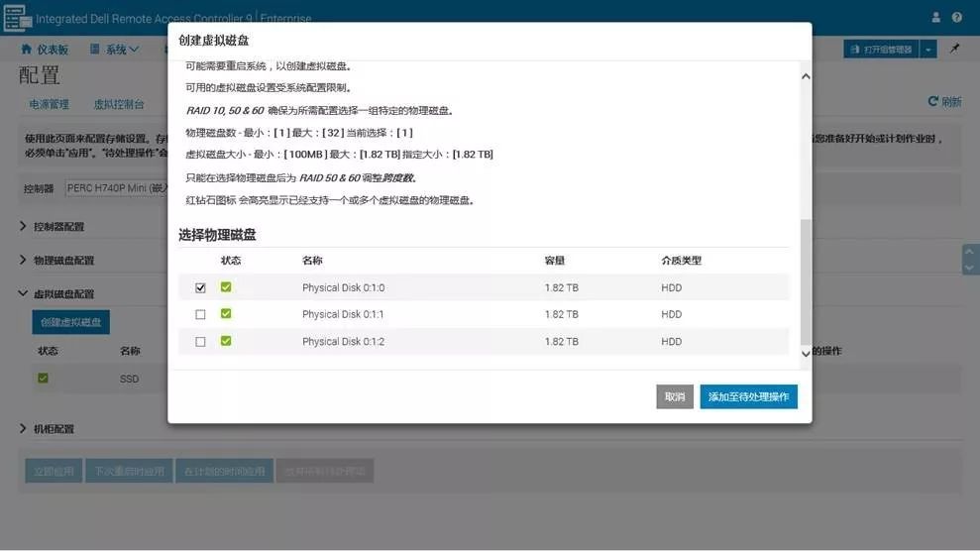980x551 pixels.
Task: Click the 'SSD' virtual disk name
Action: click(x=130, y=379)
